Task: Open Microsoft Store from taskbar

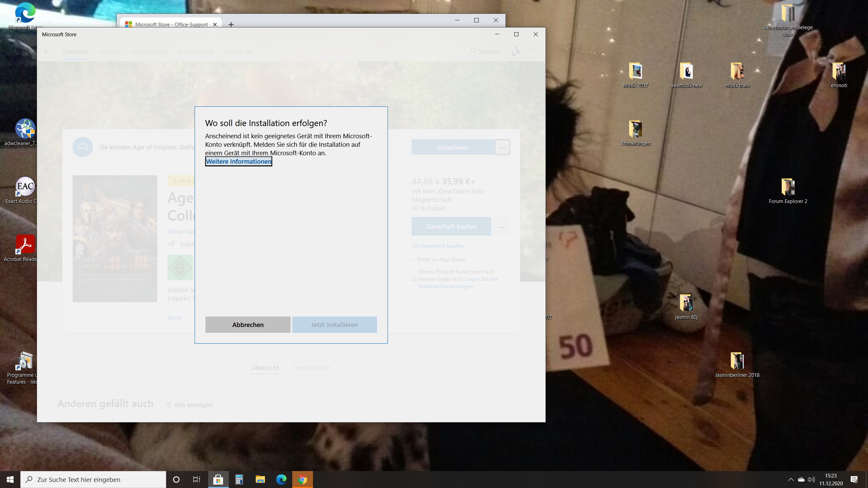Action: click(x=218, y=480)
